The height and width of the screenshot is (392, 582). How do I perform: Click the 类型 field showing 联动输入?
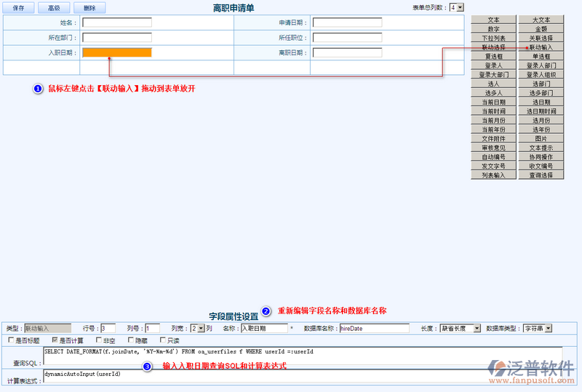coord(48,329)
